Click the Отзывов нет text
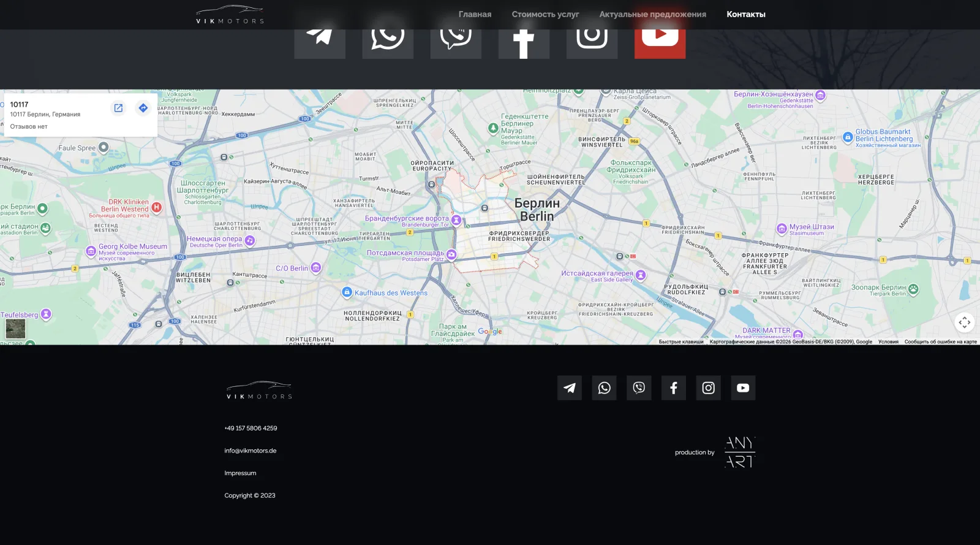 pos(29,127)
